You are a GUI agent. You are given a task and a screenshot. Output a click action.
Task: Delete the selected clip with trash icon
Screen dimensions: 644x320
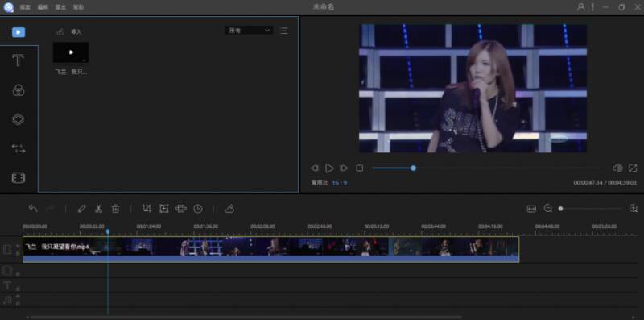click(x=115, y=209)
